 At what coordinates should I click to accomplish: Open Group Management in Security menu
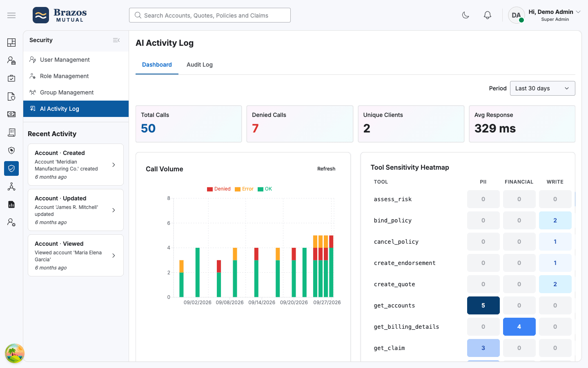[76, 92]
